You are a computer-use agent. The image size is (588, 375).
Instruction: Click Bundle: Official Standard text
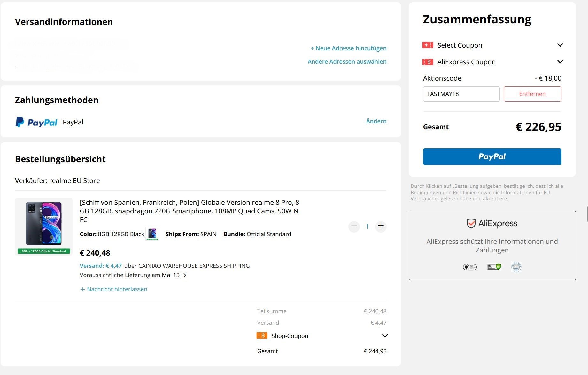257,234
